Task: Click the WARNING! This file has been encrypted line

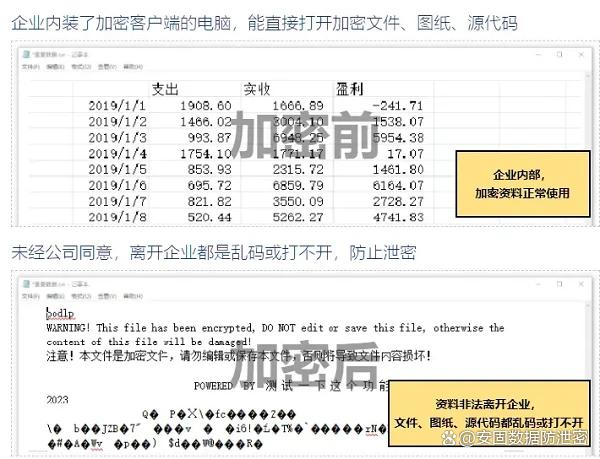Action: click(275, 328)
